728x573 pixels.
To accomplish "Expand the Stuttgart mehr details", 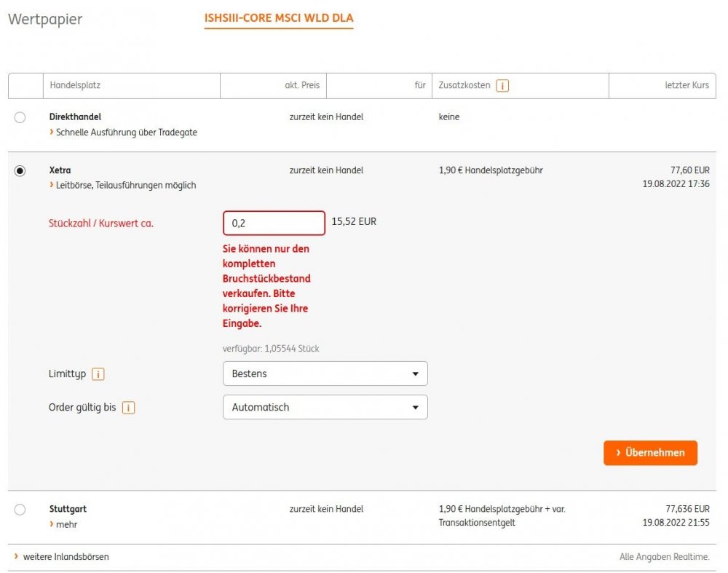I will (x=67, y=524).
